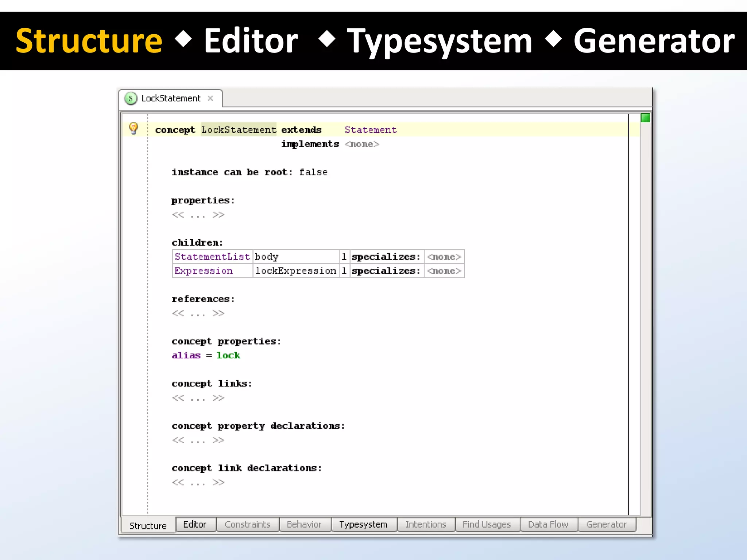
Task: Click the specializes: label in body row
Action: click(x=386, y=257)
